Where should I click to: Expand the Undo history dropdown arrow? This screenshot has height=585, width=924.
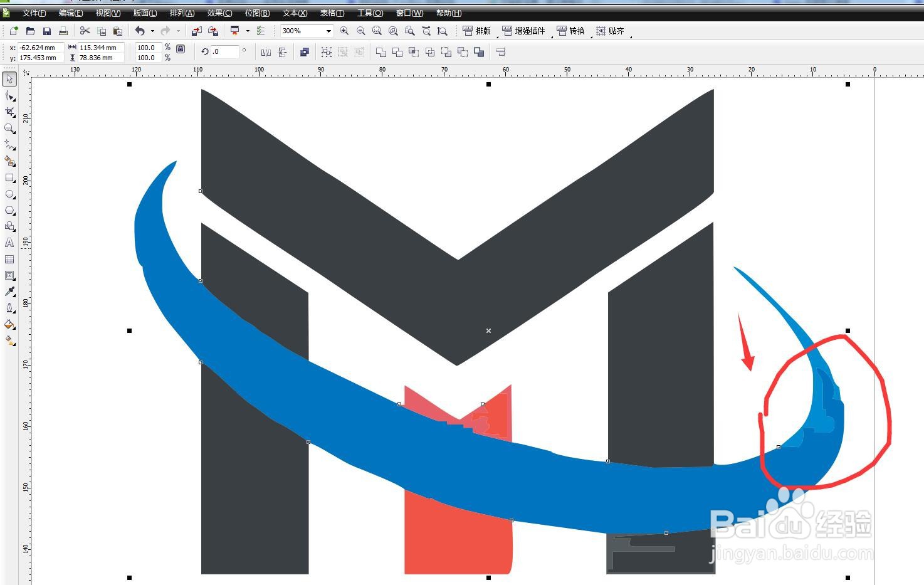152,31
